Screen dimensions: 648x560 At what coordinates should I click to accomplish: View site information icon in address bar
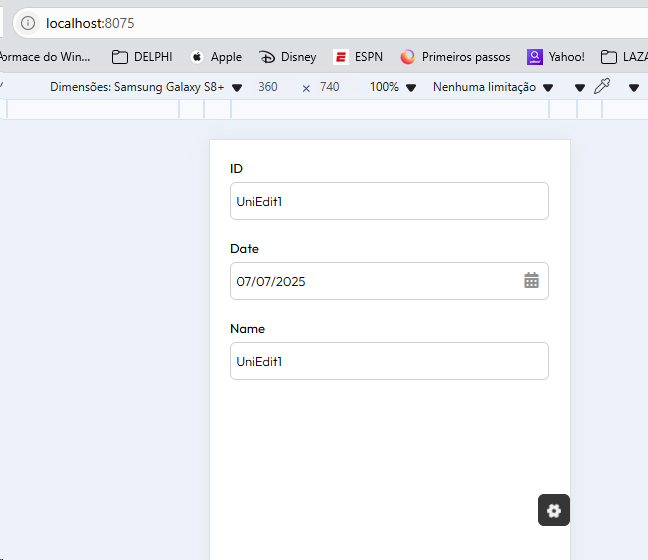click(28, 23)
